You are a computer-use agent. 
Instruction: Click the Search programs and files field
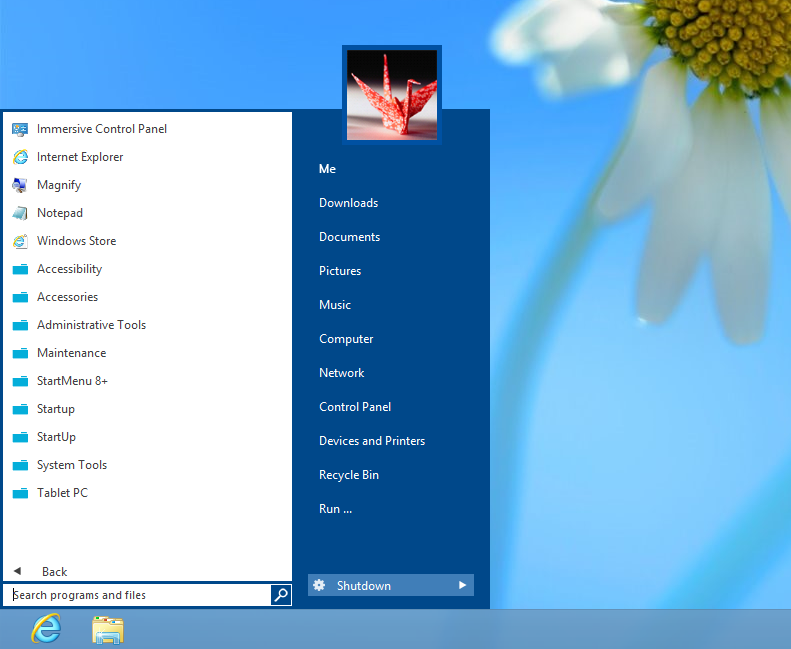tap(137, 595)
